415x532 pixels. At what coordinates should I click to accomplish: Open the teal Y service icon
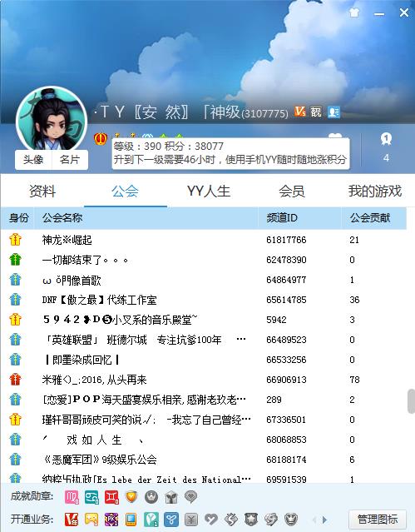(x=151, y=520)
